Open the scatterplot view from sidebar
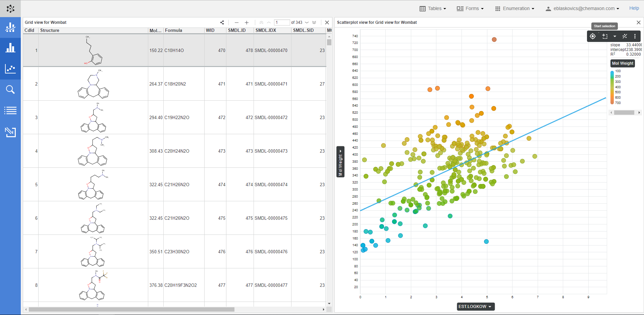The height and width of the screenshot is (315, 644). coord(10,69)
